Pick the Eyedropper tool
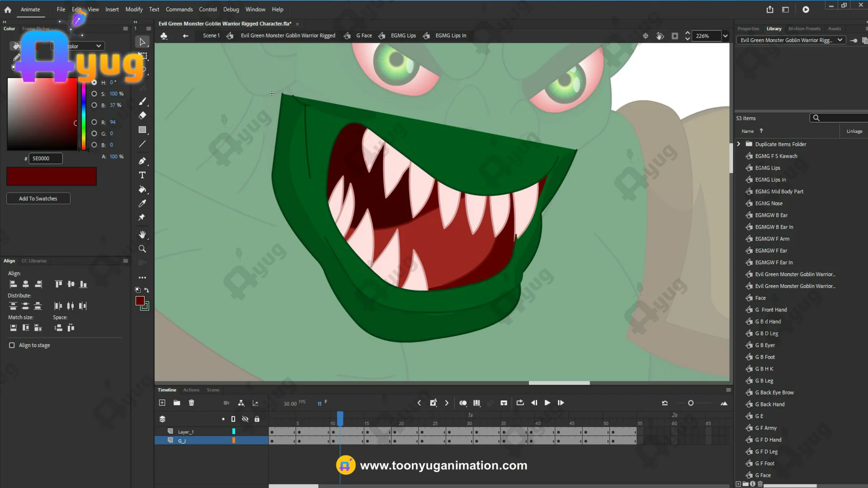Image resolution: width=868 pixels, height=488 pixels. [142, 203]
